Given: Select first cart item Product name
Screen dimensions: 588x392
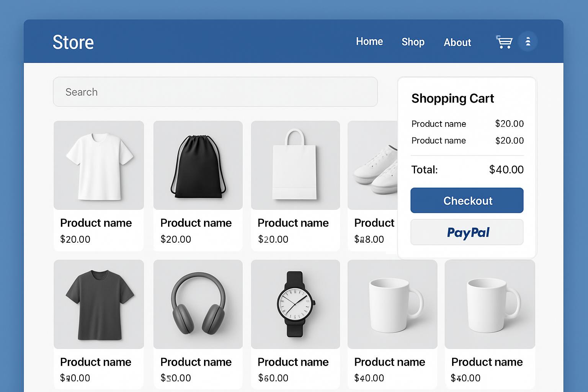Looking at the screenshot, I should pos(438,124).
